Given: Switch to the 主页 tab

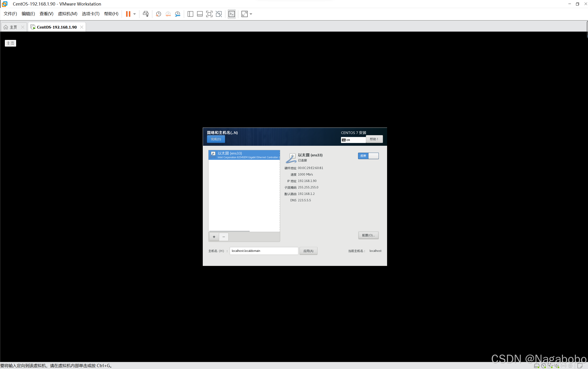Looking at the screenshot, I should click(11, 27).
